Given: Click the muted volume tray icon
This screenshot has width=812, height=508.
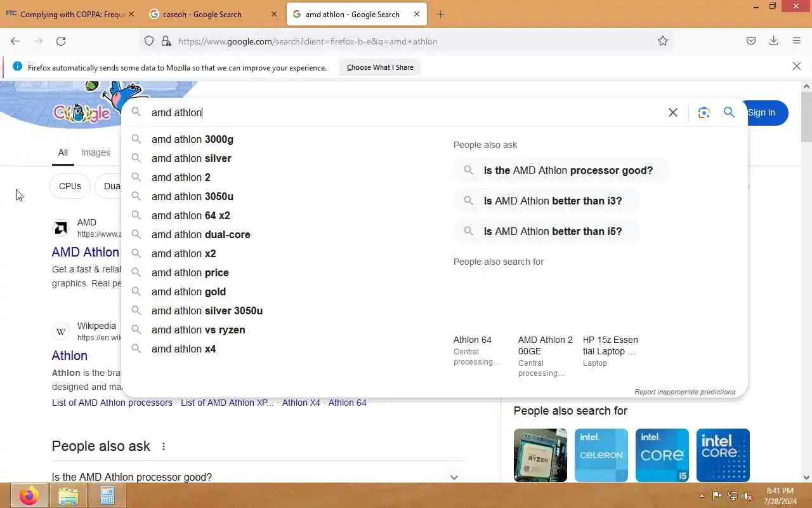Looking at the screenshot, I should pyautogui.click(x=748, y=496).
